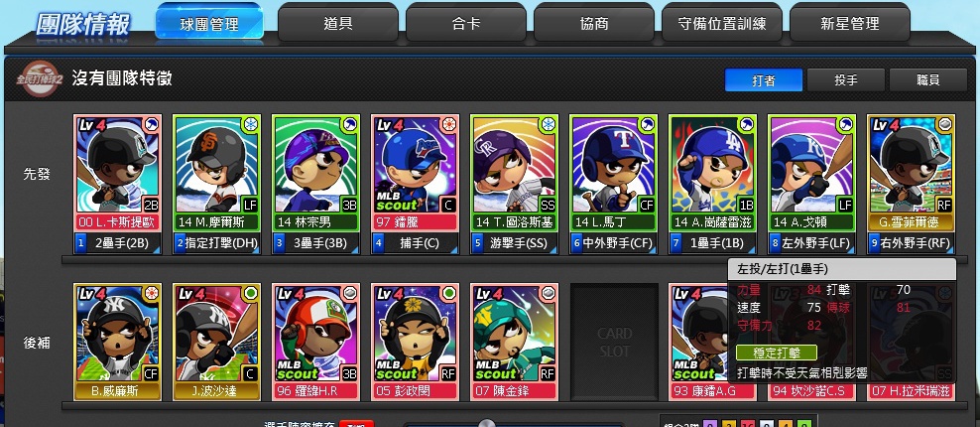
Task: Click the snowflake icon on M.摩爾斯 card
Action: click(x=251, y=125)
